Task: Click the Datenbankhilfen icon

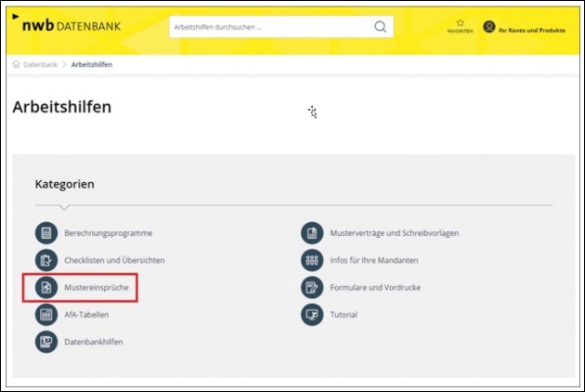Action: [45, 342]
